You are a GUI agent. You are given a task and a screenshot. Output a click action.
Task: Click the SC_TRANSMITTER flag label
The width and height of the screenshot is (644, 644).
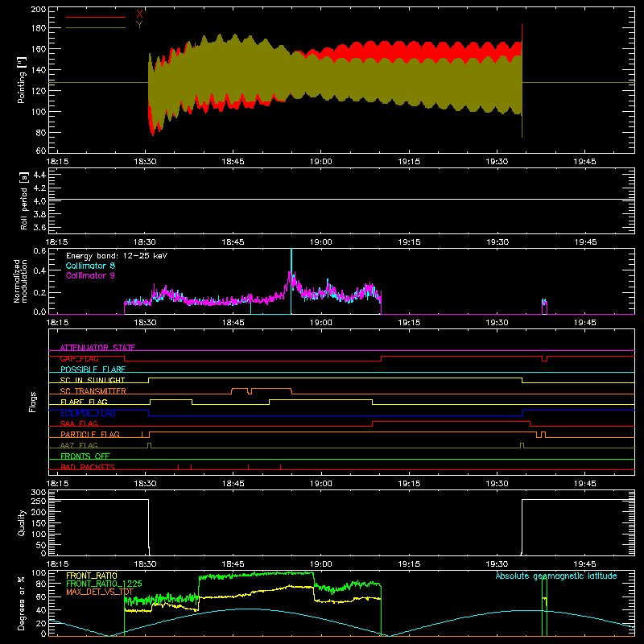coord(93,391)
